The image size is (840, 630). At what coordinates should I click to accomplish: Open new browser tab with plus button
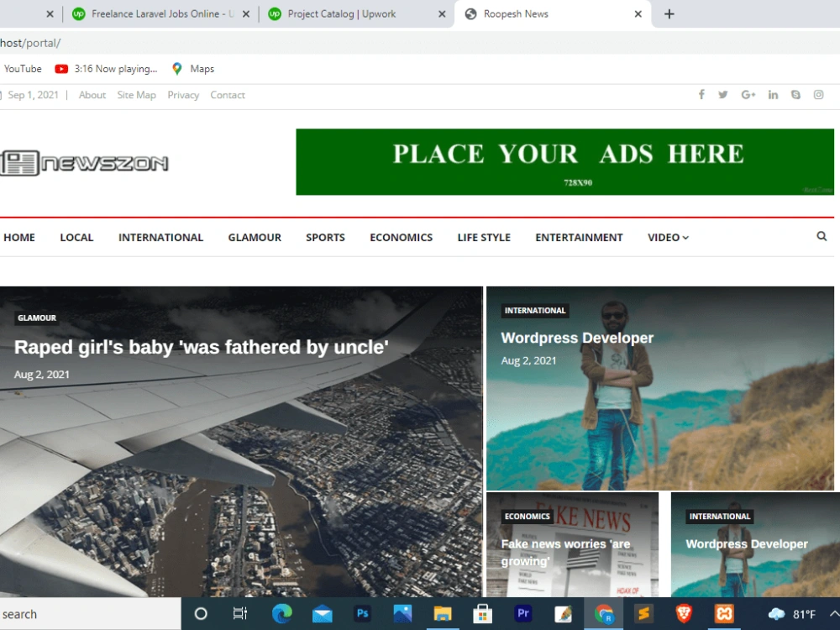(x=669, y=14)
